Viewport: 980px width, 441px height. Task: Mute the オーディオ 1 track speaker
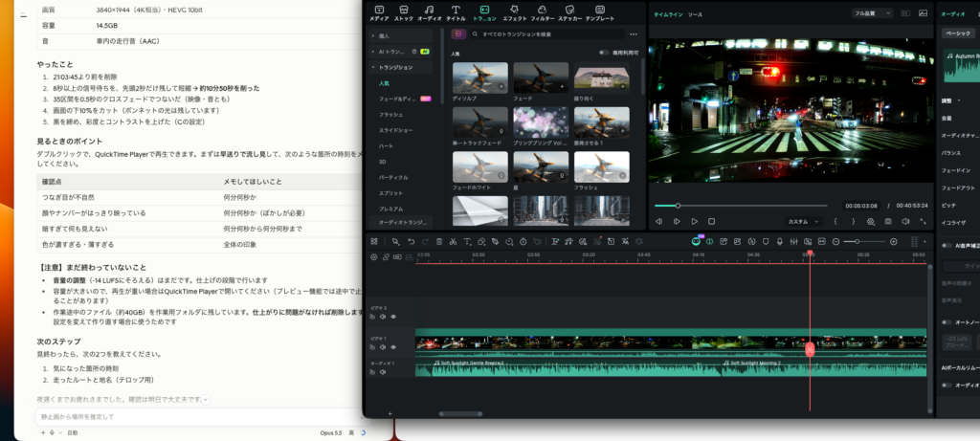coord(383,372)
